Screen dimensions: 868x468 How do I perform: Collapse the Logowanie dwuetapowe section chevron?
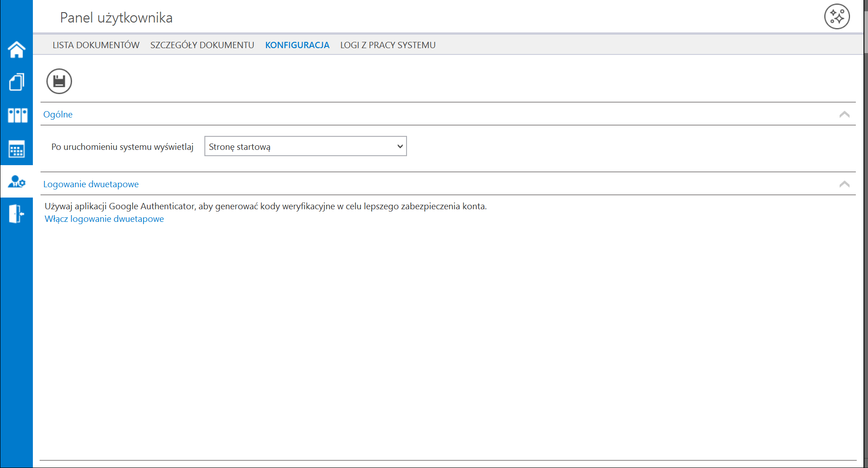(x=845, y=184)
